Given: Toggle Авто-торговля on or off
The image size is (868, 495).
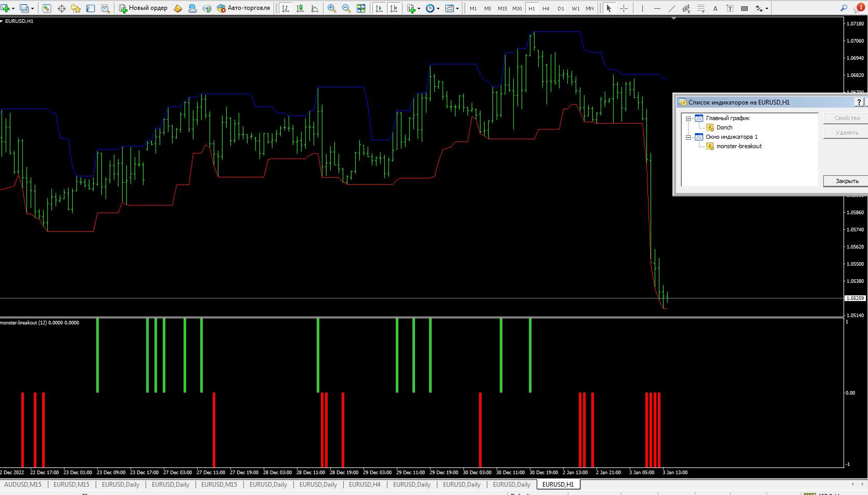Looking at the screenshot, I should [244, 8].
